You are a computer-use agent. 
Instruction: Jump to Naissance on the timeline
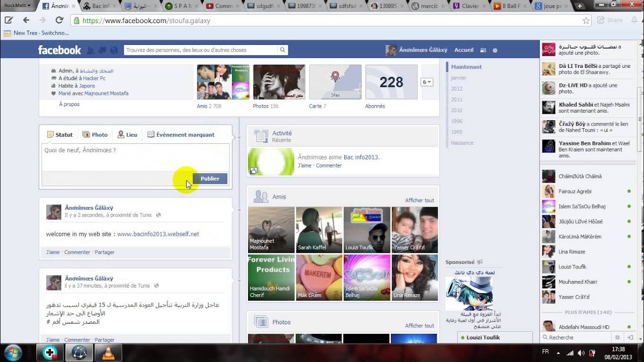462,143
